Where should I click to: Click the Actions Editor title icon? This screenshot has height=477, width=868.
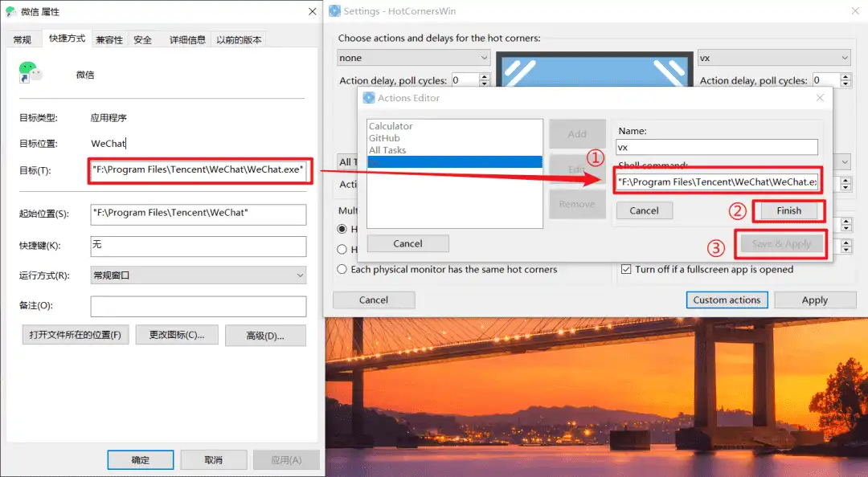click(369, 98)
